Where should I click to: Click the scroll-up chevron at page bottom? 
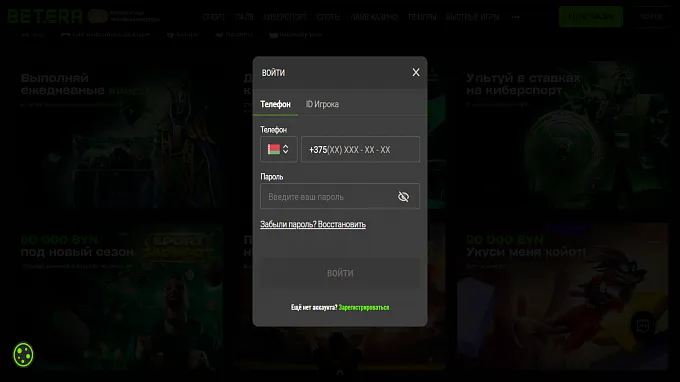(340, 372)
